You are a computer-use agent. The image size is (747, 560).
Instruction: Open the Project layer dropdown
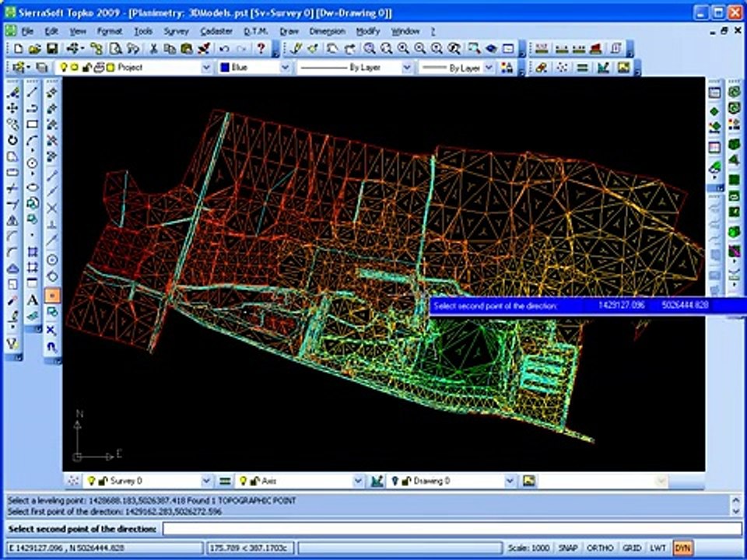click(x=206, y=68)
